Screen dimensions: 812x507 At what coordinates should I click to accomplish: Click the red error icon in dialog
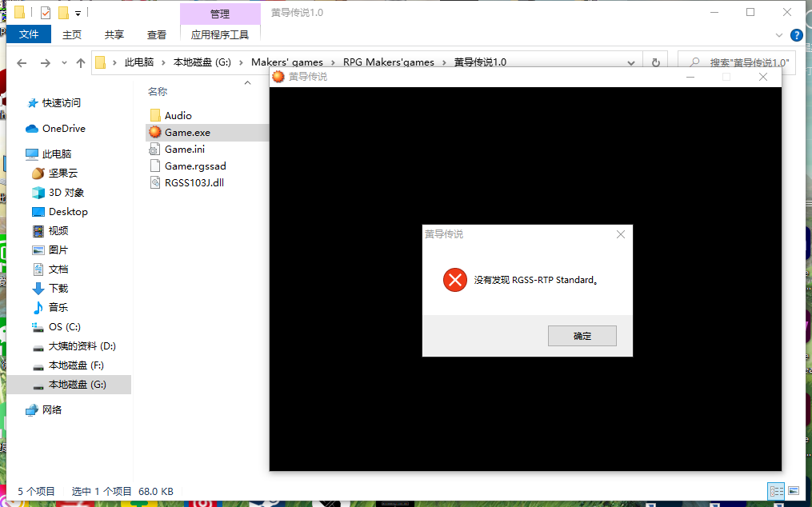pos(454,280)
